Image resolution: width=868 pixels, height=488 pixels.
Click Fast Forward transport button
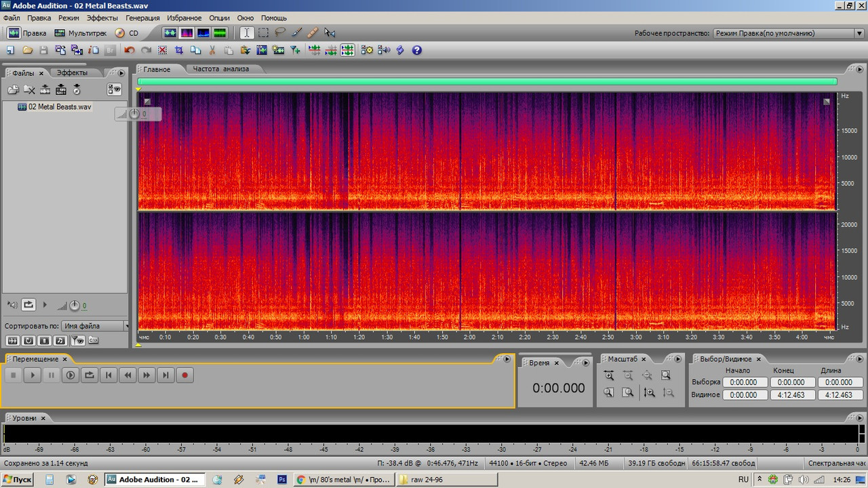click(146, 375)
